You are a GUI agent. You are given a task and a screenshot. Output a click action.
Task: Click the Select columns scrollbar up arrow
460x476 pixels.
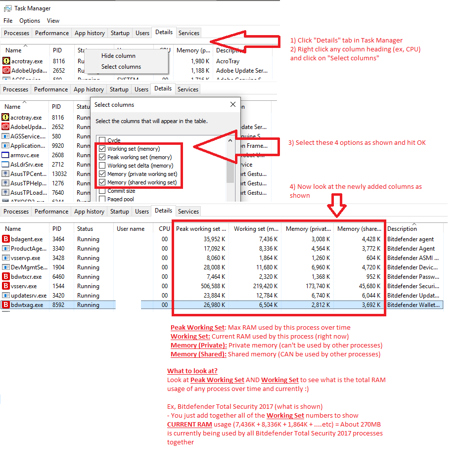[230, 140]
